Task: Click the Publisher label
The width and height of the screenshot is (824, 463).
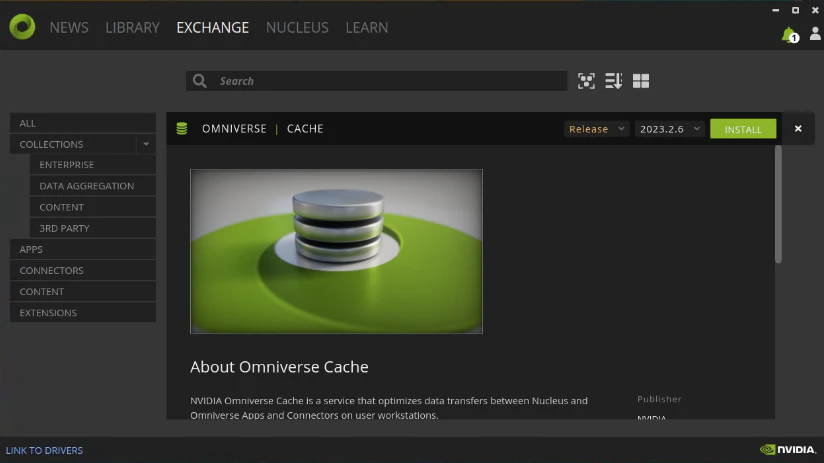Action: (x=659, y=399)
